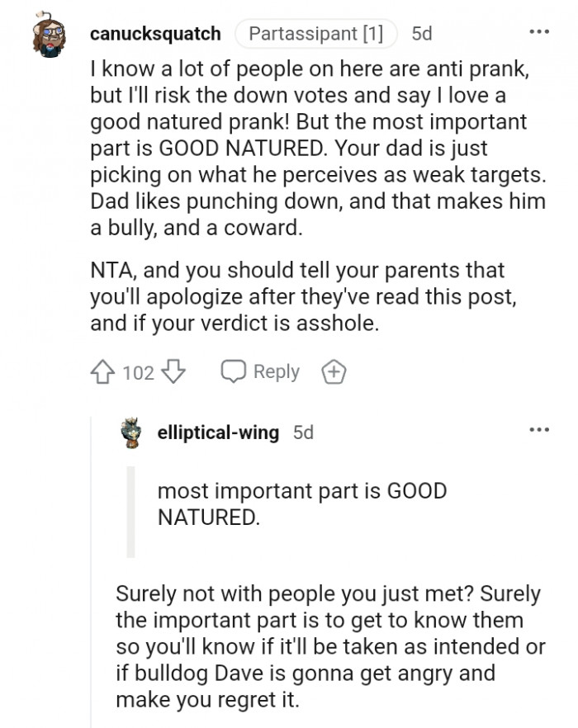This screenshot has width=578, height=728.
Task: Click the award plus icon on the comment
Action: [335, 371]
